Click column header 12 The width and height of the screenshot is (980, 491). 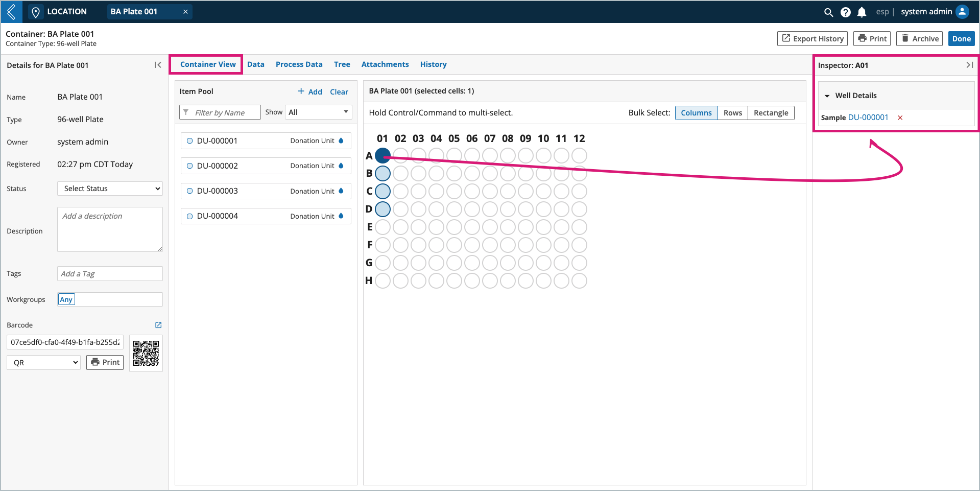pyautogui.click(x=579, y=138)
